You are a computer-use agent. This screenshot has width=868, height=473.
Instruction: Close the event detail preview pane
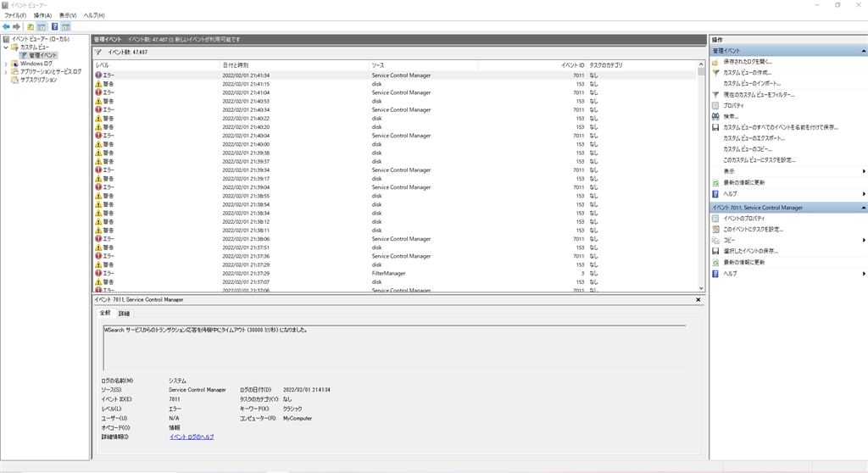[698, 299]
